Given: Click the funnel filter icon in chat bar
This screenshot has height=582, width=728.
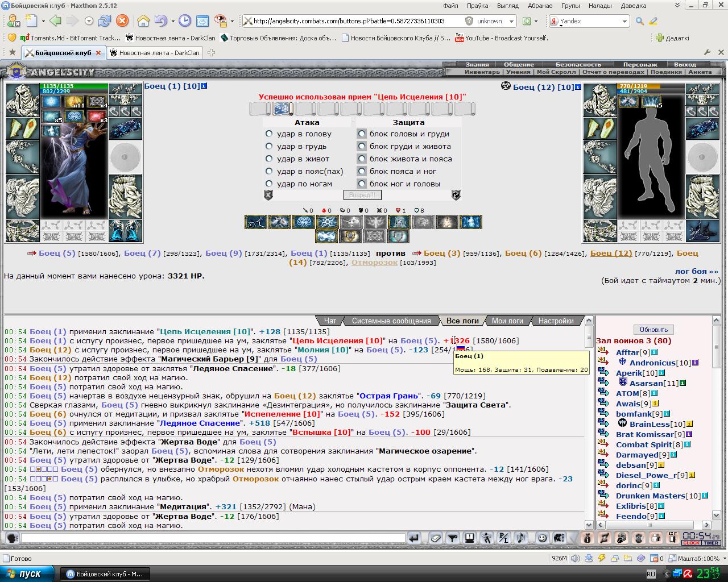Looking at the screenshot, I should click(453, 538).
